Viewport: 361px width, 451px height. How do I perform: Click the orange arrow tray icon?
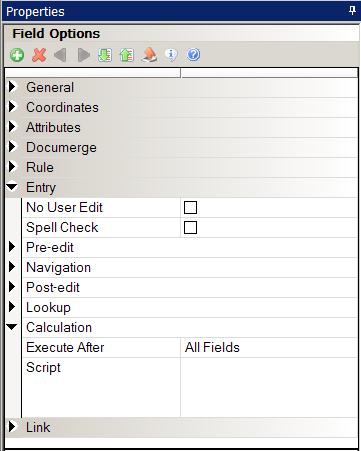(x=149, y=55)
